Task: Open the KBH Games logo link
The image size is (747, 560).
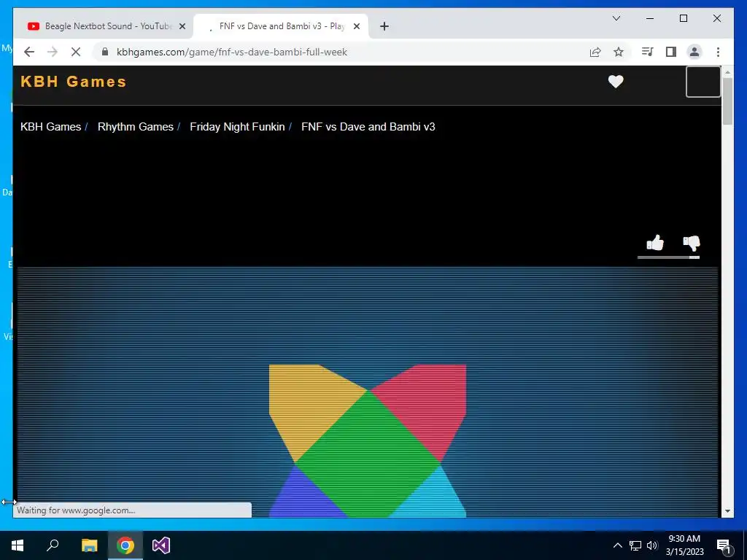Action: 74,82
